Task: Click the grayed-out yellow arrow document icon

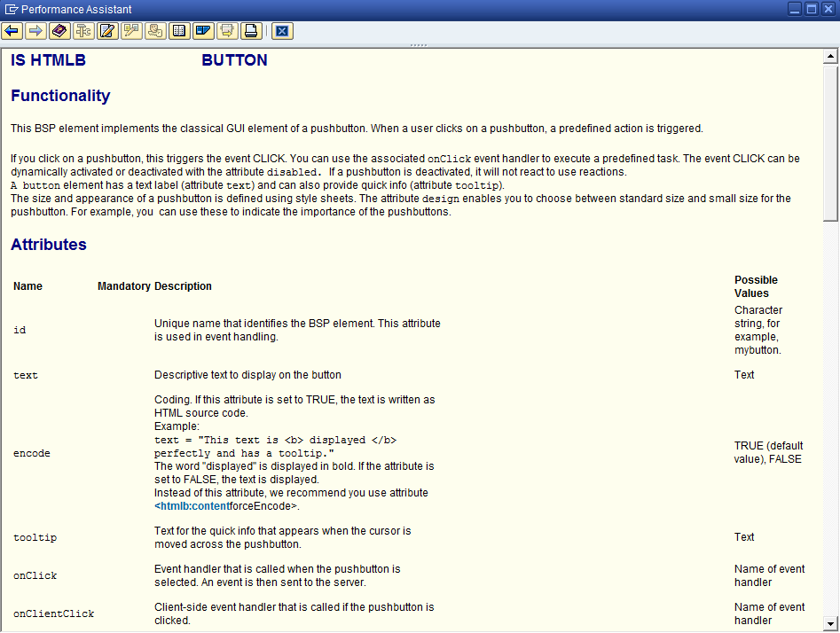Action: click(227, 31)
